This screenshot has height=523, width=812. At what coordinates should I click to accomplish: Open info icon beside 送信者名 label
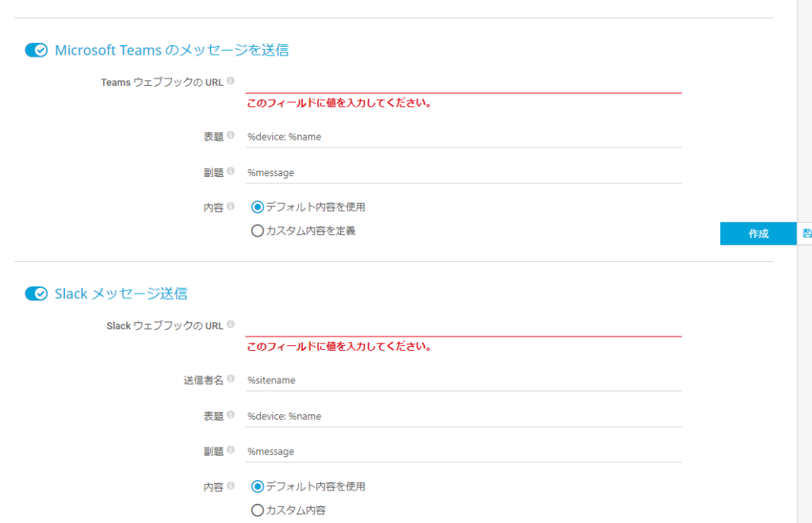231,379
